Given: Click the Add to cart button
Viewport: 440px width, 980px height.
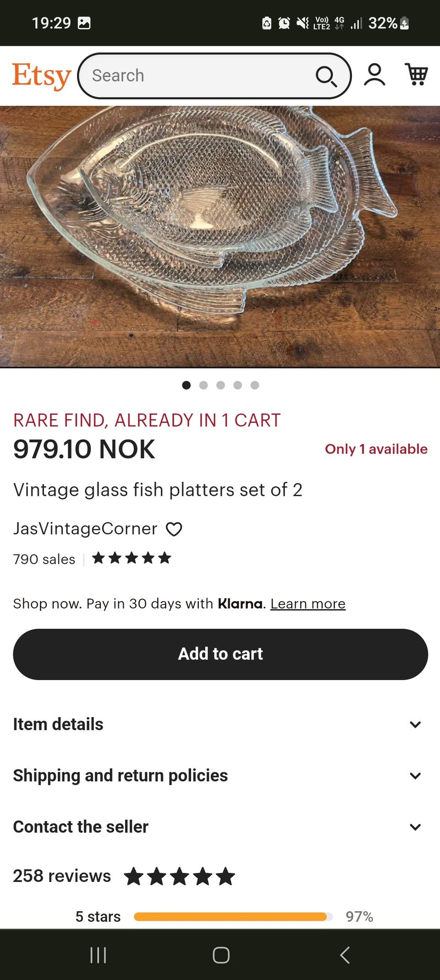Looking at the screenshot, I should click(220, 654).
